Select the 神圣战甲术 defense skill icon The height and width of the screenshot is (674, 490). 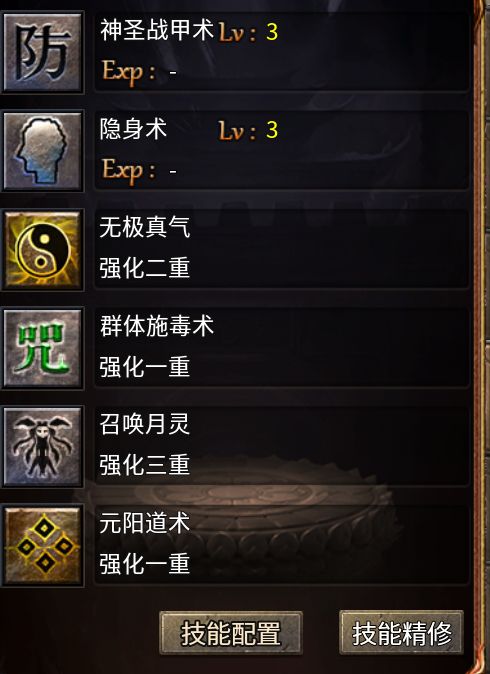click(42, 52)
